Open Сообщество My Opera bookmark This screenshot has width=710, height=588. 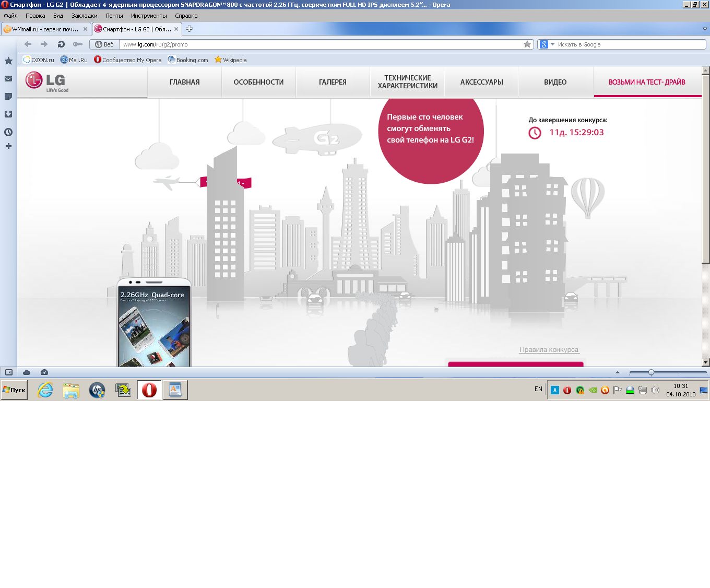pos(128,60)
